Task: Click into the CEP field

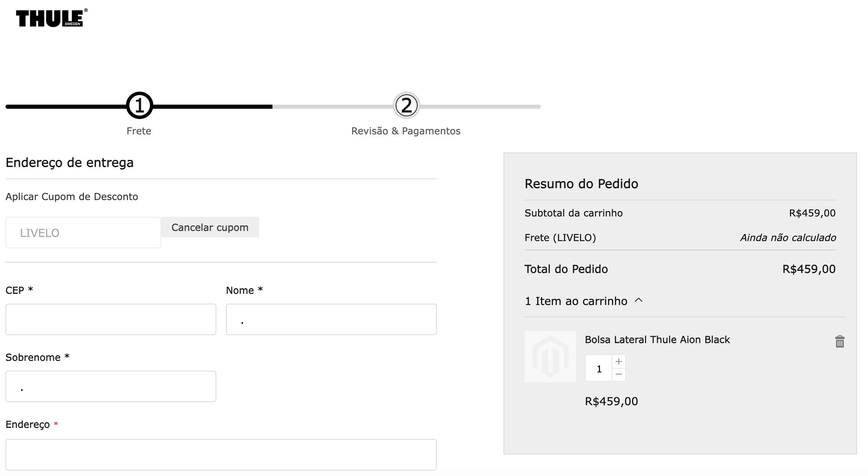Action: pos(111,319)
